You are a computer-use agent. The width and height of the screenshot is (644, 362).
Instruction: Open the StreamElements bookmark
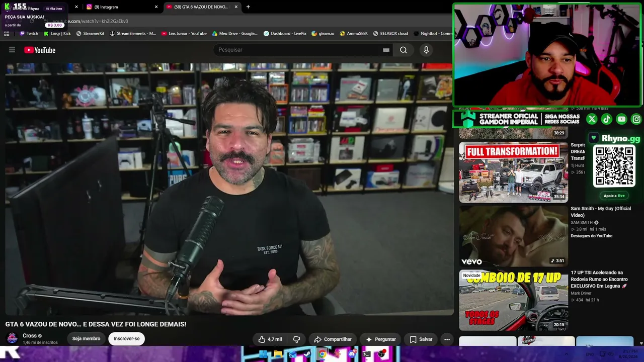[x=133, y=34]
